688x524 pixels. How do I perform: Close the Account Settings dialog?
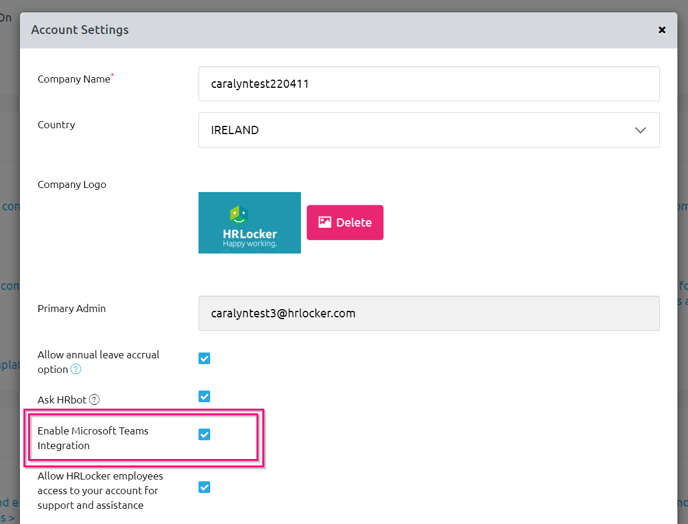pos(661,30)
